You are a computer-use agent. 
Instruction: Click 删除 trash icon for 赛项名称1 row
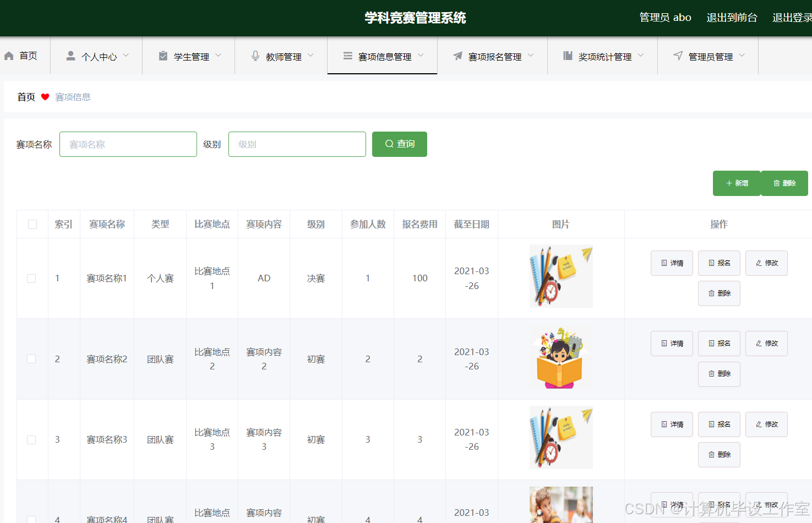(x=712, y=293)
